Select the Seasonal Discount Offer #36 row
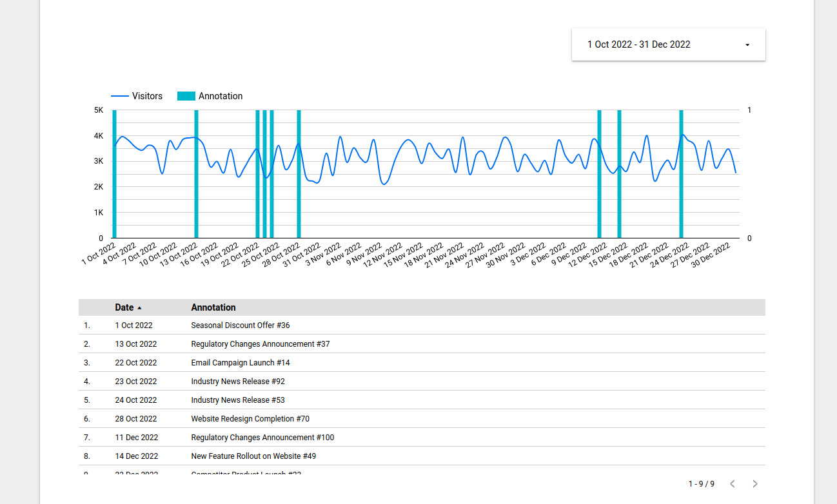Viewport: 837px width, 504px height. (240, 325)
